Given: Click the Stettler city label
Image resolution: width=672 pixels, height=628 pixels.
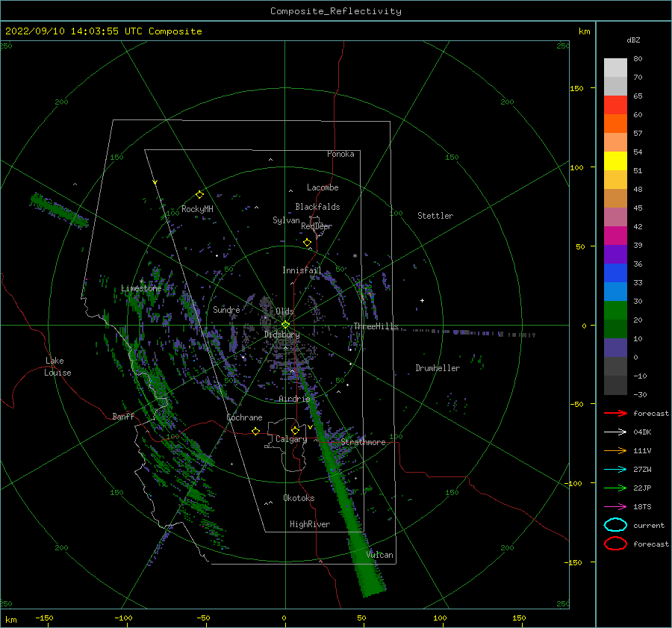Looking at the screenshot, I should 435,216.
